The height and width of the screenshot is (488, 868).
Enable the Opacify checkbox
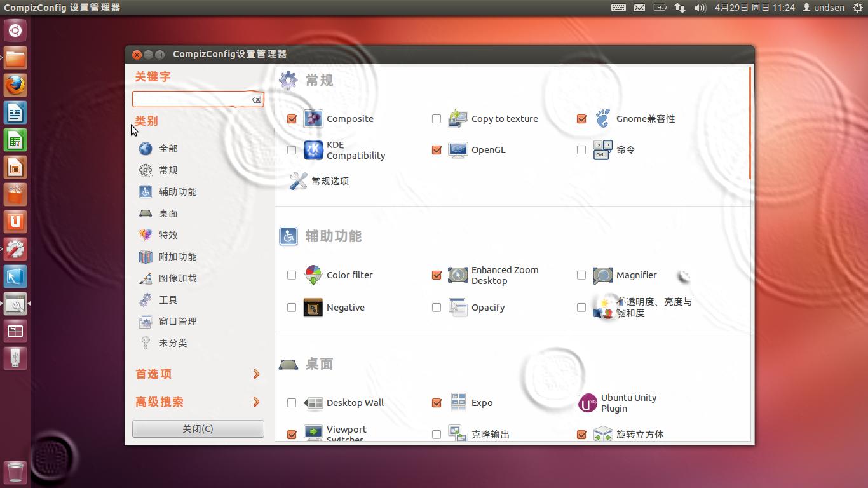pyautogui.click(x=437, y=308)
